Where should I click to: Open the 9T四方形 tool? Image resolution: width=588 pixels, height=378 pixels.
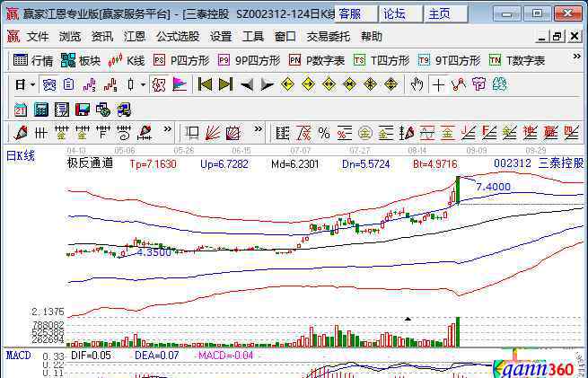pyautogui.click(x=449, y=60)
